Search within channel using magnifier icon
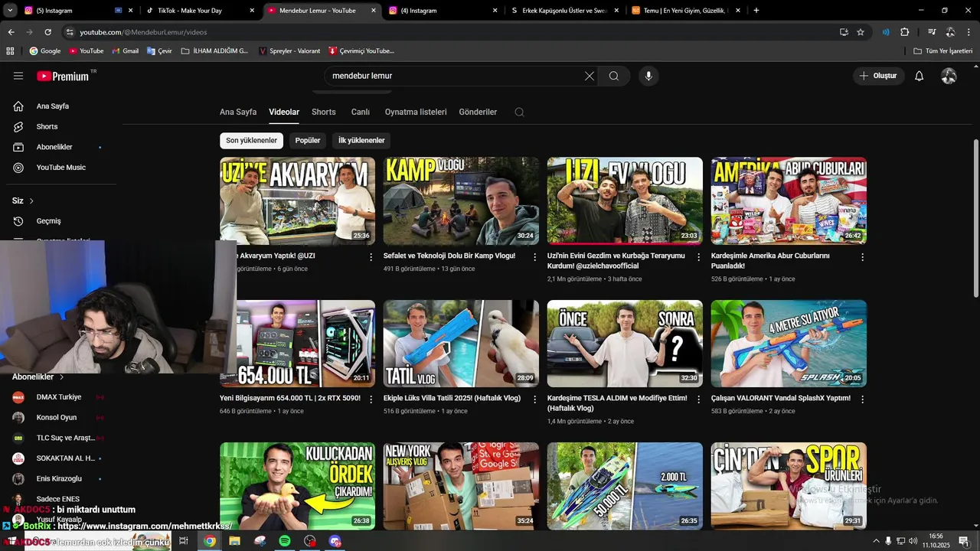Viewport: 980px width, 551px height. coord(519,112)
